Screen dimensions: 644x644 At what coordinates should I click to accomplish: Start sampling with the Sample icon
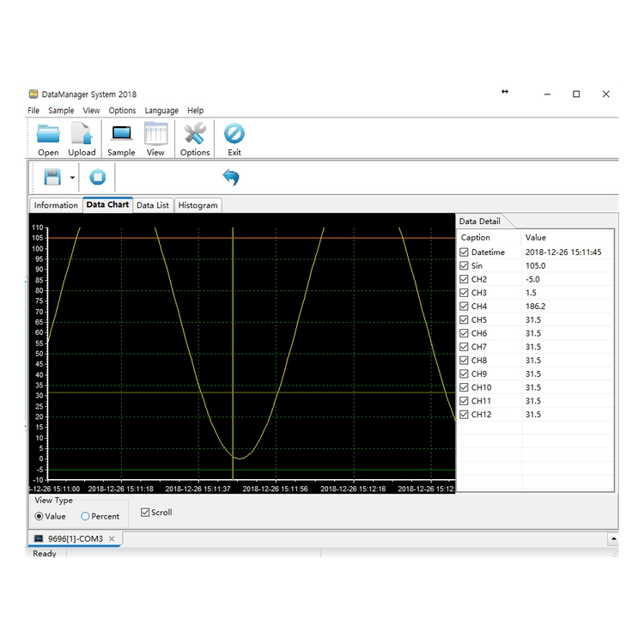[x=121, y=134]
